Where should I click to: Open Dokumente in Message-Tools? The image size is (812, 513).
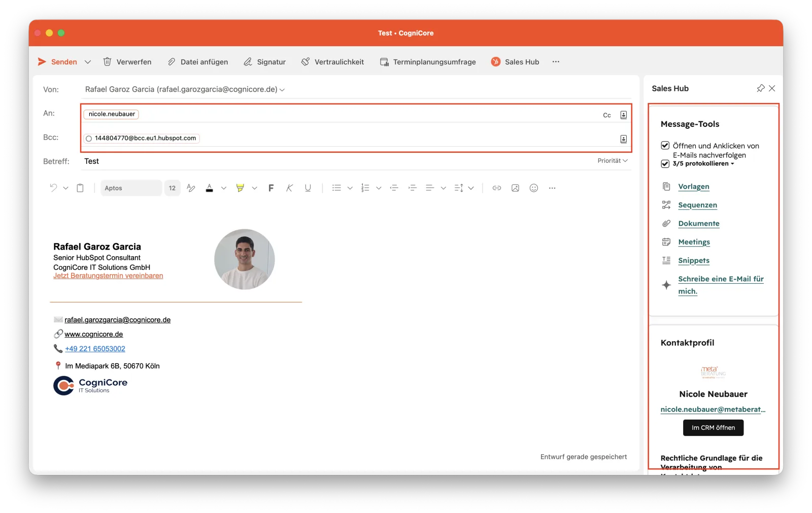699,224
